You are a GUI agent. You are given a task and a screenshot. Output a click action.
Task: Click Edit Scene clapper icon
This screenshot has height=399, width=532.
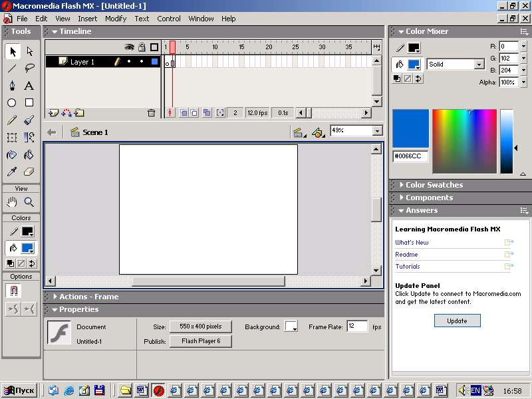point(299,132)
